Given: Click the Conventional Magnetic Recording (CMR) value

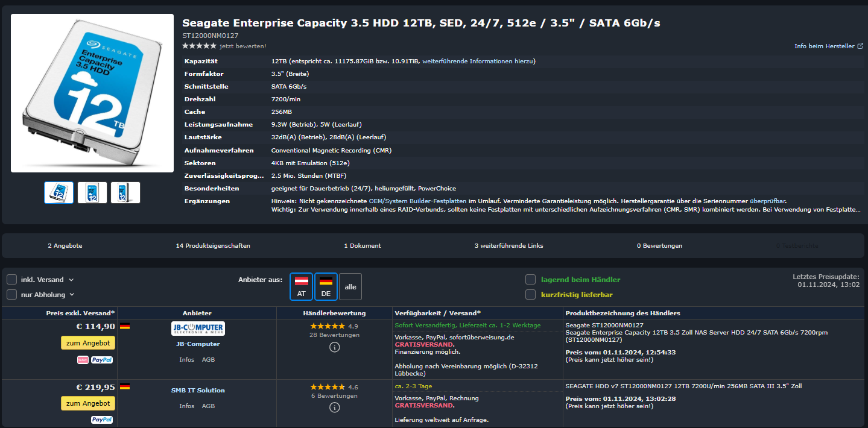Looking at the screenshot, I should point(331,150).
